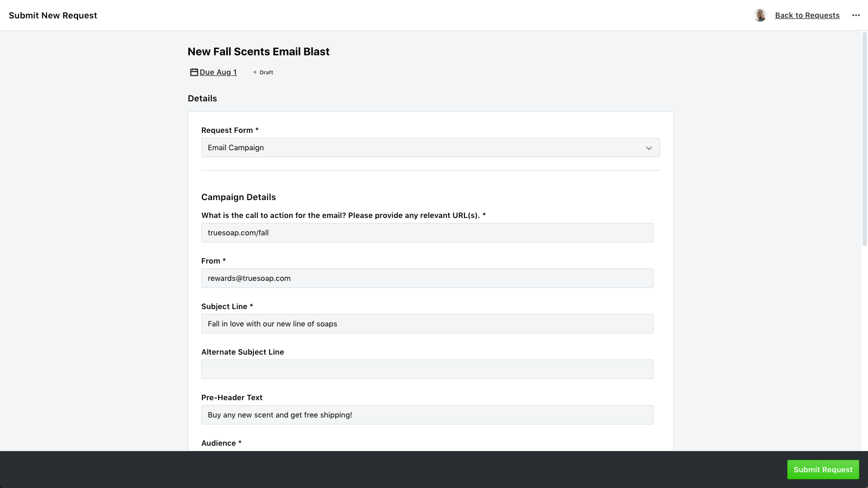
Task: Open the Email Campaign request form dropdown
Action: point(423,147)
